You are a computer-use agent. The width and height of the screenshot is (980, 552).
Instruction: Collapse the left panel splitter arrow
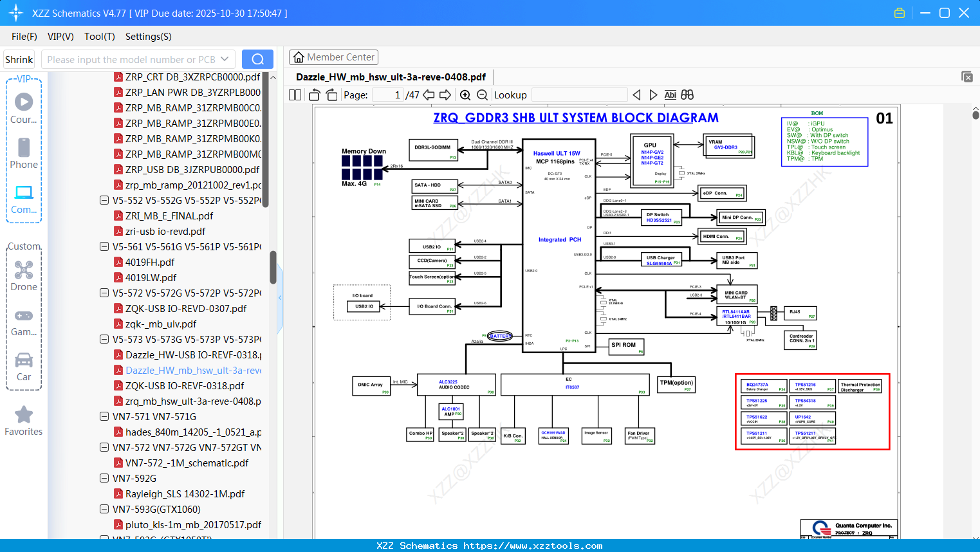pyautogui.click(x=280, y=298)
